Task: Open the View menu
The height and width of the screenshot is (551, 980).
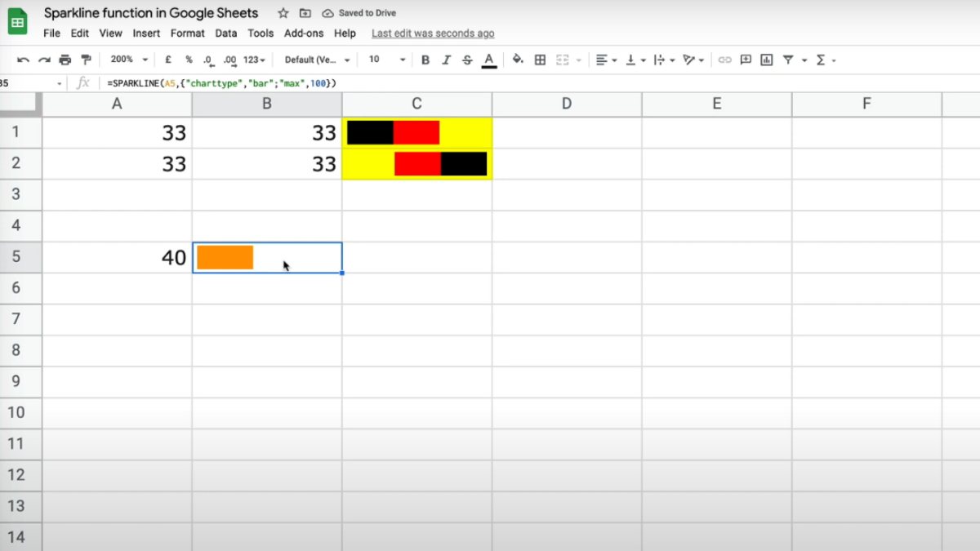Action: click(x=110, y=33)
